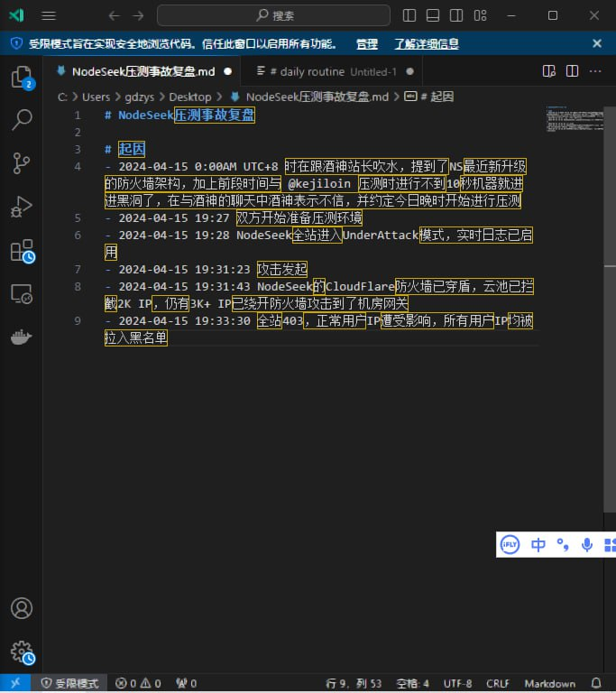This screenshot has height=693, width=616.
Task: Click the 管理 link in restricted banner
Action: coord(367,43)
